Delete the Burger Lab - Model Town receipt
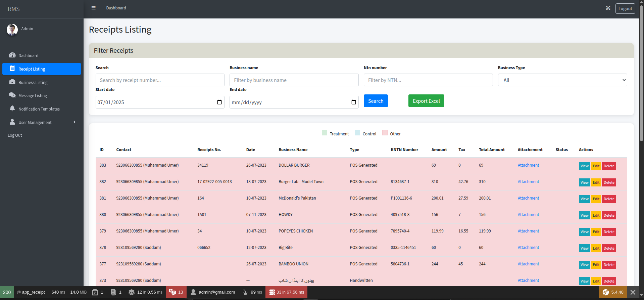644x300 pixels. click(x=609, y=182)
